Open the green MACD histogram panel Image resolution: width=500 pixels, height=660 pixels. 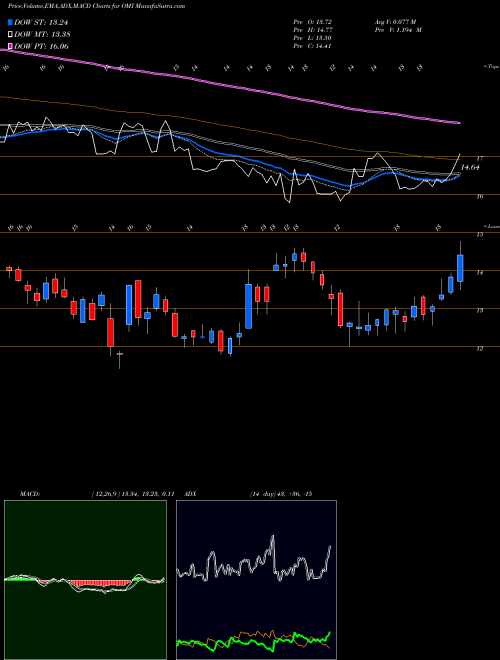coord(85,580)
